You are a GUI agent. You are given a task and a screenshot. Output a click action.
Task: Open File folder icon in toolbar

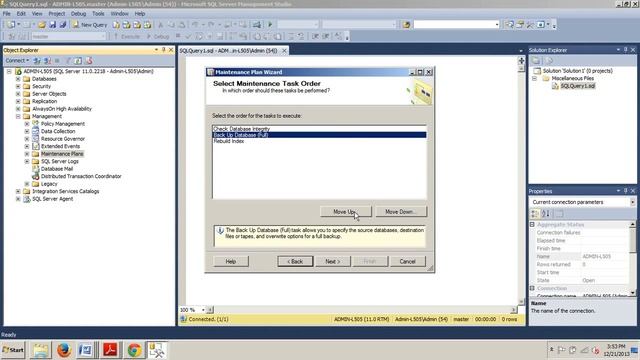point(42,24)
